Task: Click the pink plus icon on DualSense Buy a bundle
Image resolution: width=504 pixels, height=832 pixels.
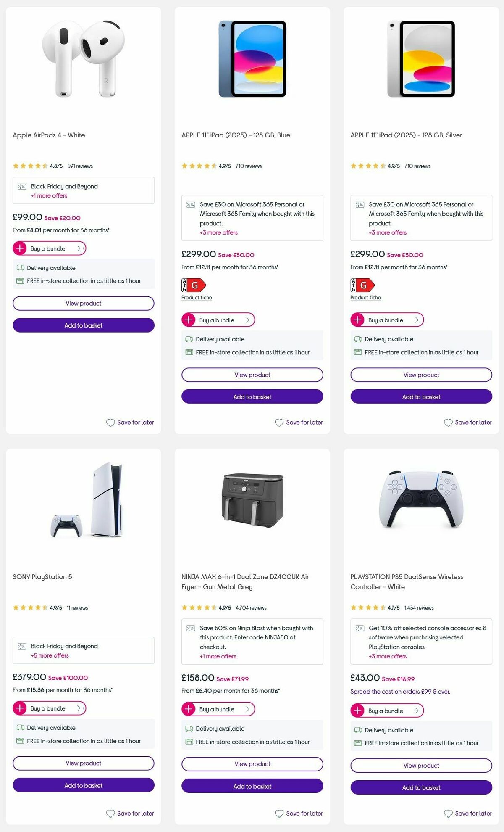Action: pyautogui.click(x=357, y=711)
